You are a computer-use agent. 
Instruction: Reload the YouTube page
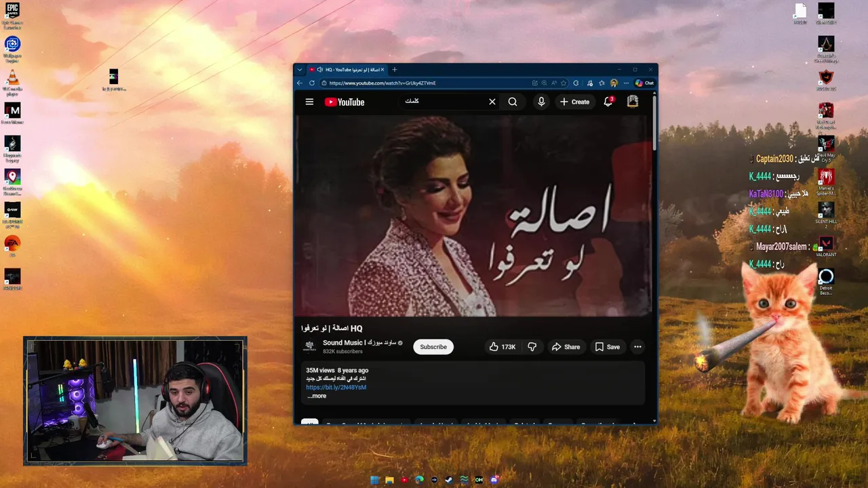[312, 83]
